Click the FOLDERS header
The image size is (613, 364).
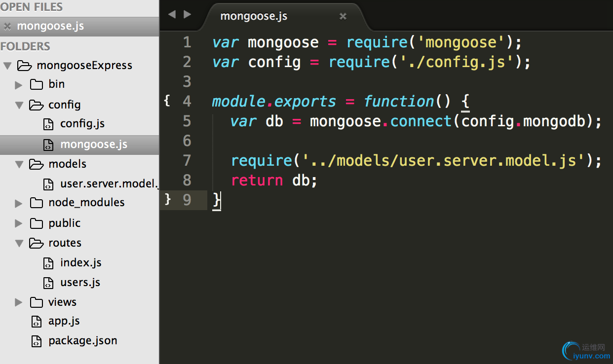[25, 46]
